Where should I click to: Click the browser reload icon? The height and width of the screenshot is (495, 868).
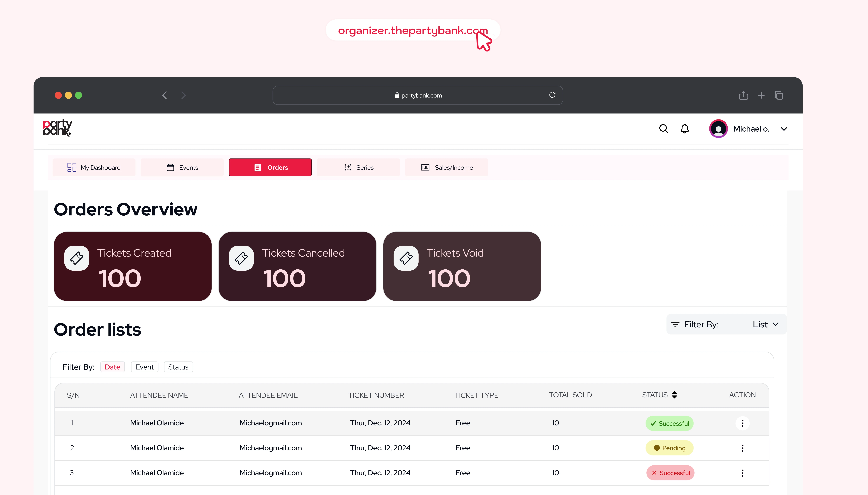pos(552,95)
